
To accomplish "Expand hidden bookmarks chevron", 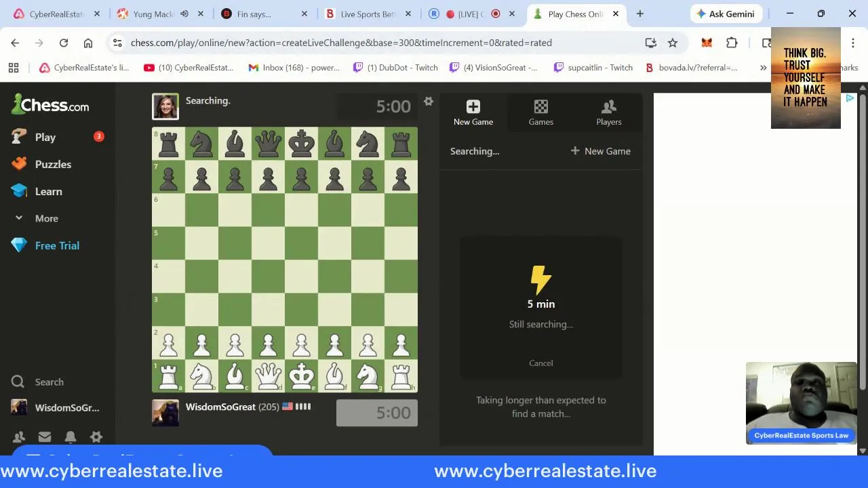I will click(763, 67).
